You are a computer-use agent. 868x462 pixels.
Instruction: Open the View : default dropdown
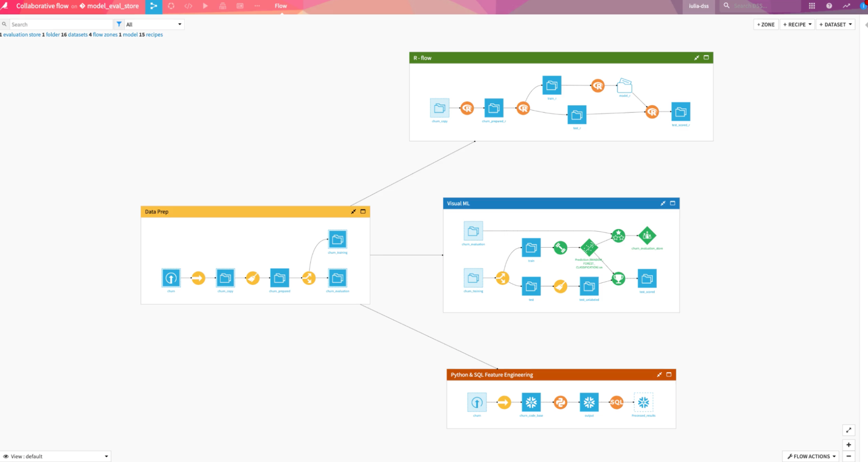pyautogui.click(x=55, y=456)
